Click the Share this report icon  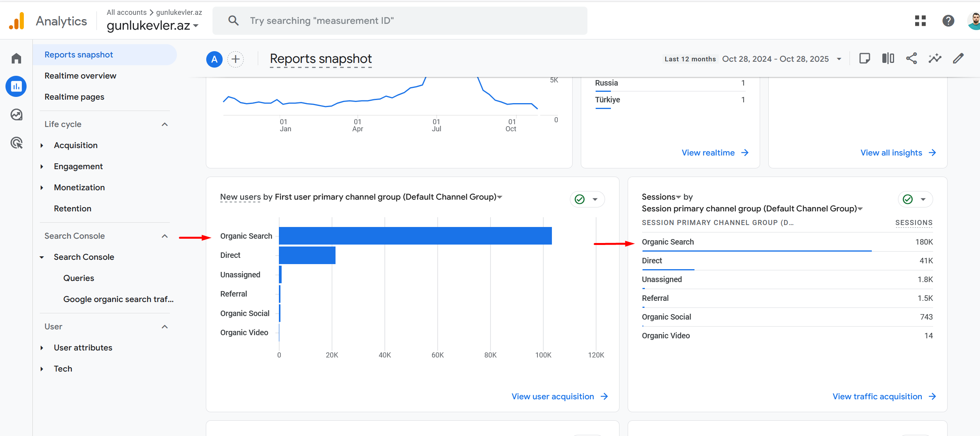[x=911, y=59]
